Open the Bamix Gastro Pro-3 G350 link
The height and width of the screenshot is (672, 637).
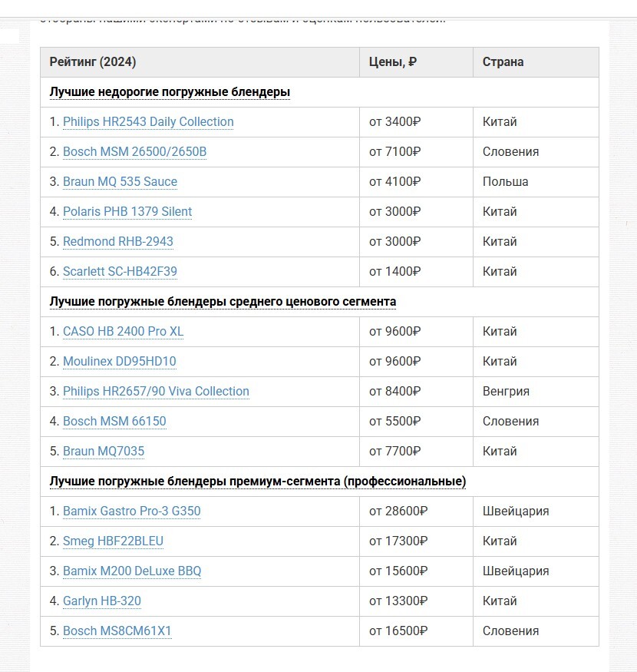(131, 511)
